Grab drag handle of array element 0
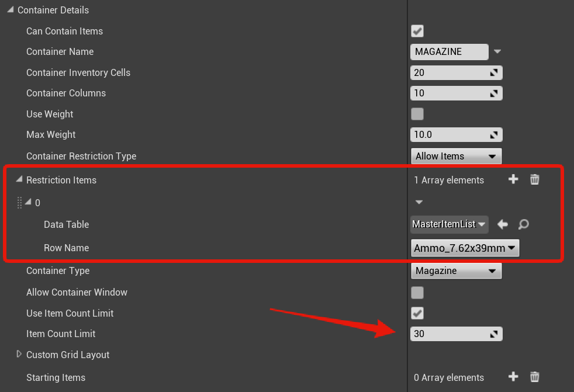The height and width of the screenshot is (392, 574). [19, 202]
